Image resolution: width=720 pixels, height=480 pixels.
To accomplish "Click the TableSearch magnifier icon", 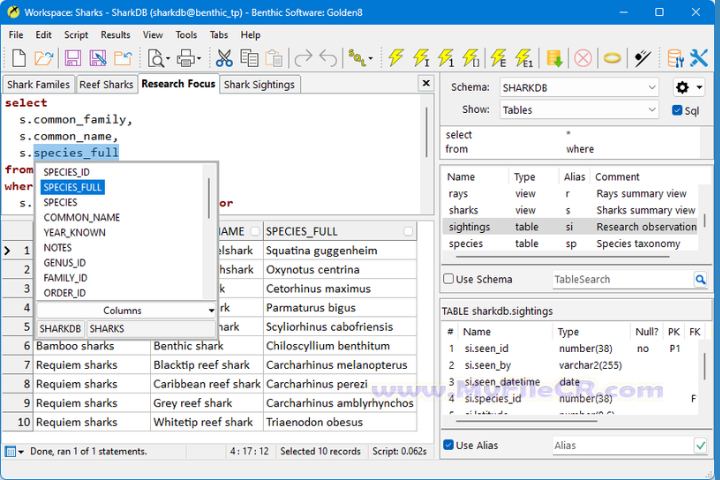I will [x=700, y=279].
